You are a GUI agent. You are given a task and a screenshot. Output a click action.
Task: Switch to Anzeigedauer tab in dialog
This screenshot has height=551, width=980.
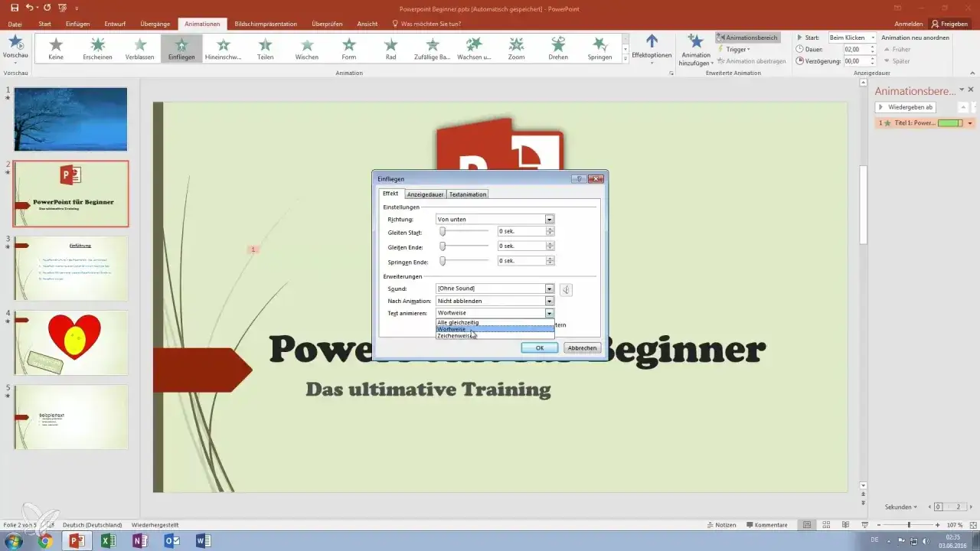[x=424, y=194]
